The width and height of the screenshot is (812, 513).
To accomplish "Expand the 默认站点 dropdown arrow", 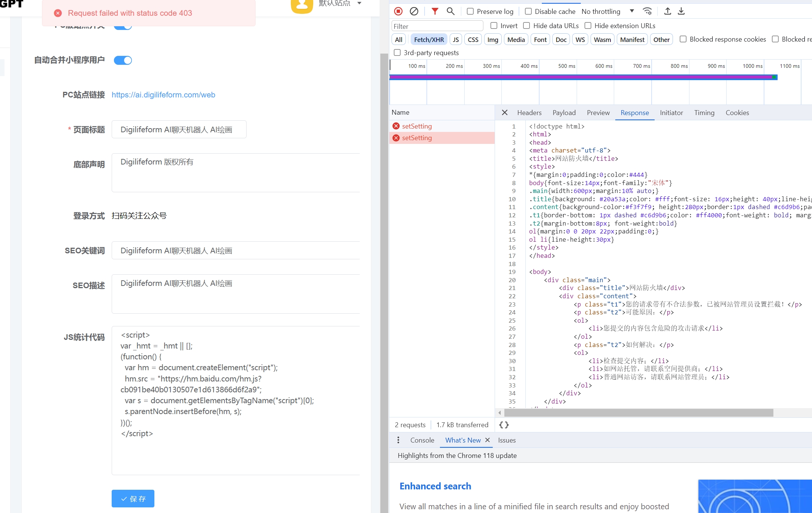I will pyautogui.click(x=359, y=3).
